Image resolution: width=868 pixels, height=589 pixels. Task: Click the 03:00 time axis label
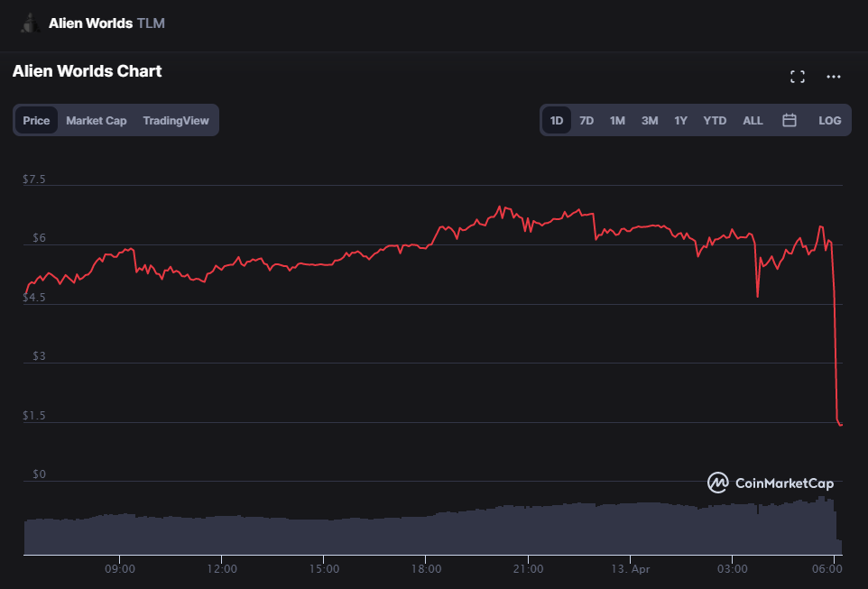click(x=732, y=569)
